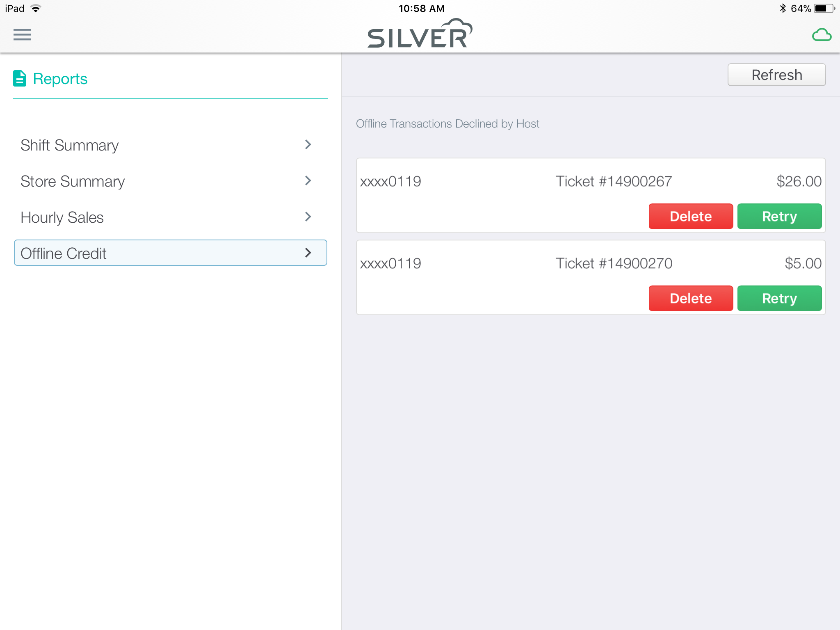
Task: Click the Offline Credit chevron arrow
Action: click(x=308, y=253)
